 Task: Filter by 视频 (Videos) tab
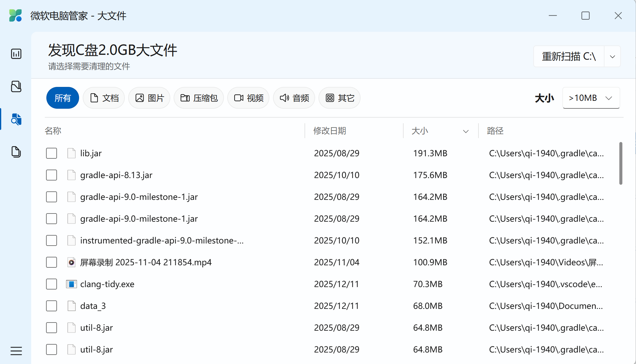pyautogui.click(x=248, y=98)
